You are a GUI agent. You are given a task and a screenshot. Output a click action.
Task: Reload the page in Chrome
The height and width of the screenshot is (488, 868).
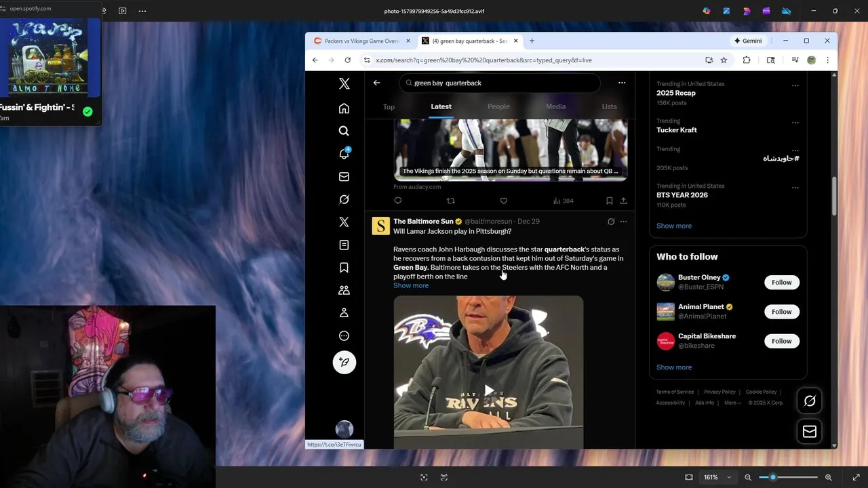(x=348, y=60)
